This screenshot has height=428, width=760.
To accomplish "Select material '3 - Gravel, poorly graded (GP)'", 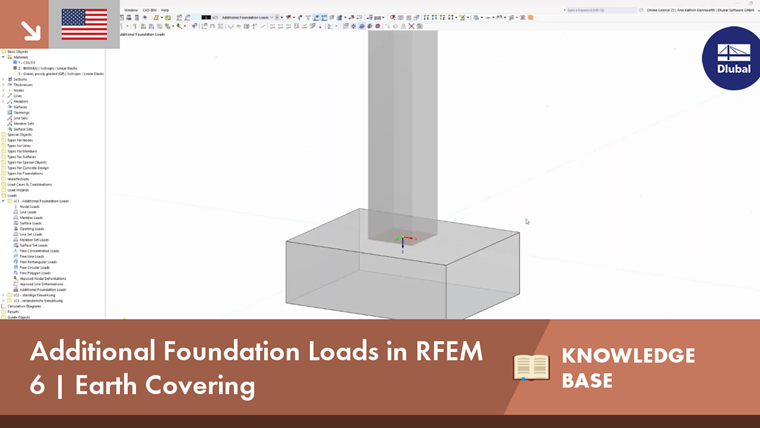I will [x=61, y=74].
